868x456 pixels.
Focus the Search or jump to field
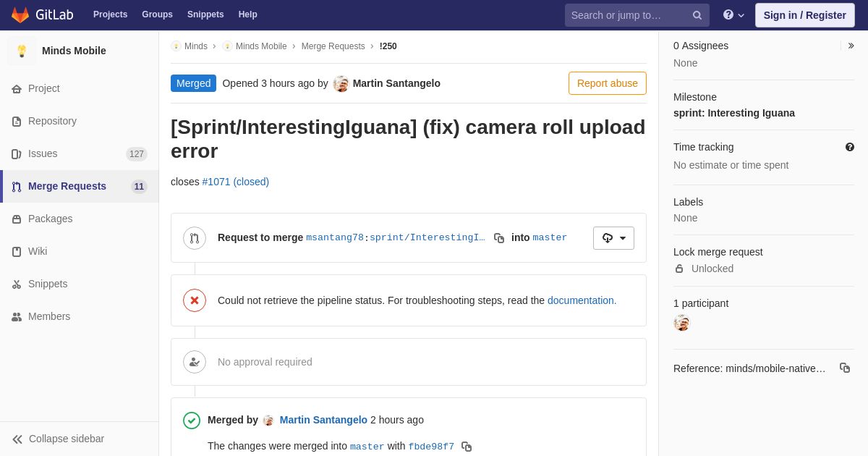pos(637,15)
